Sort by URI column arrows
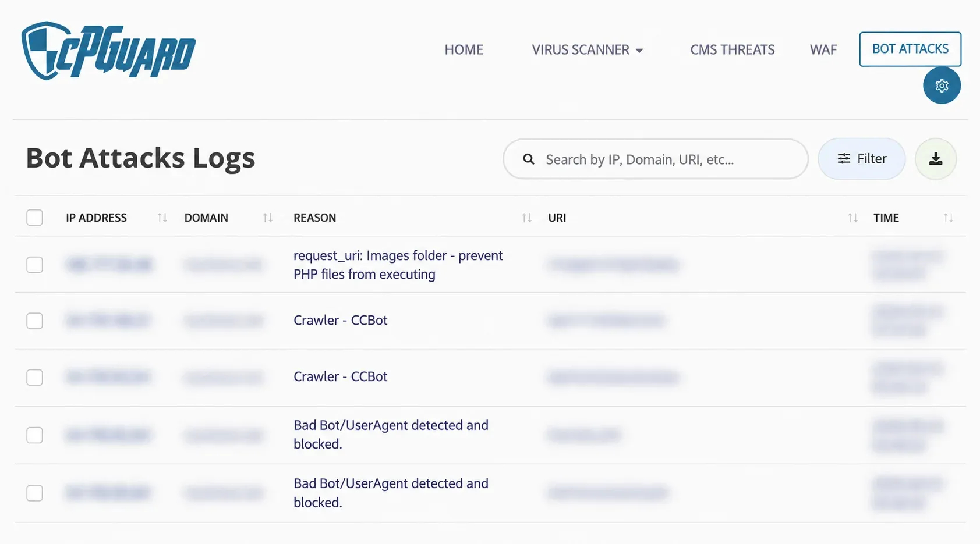 tap(853, 218)
